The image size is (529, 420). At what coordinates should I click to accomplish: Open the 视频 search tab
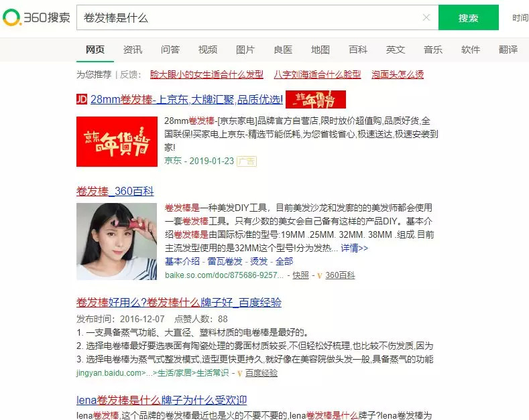208,50
